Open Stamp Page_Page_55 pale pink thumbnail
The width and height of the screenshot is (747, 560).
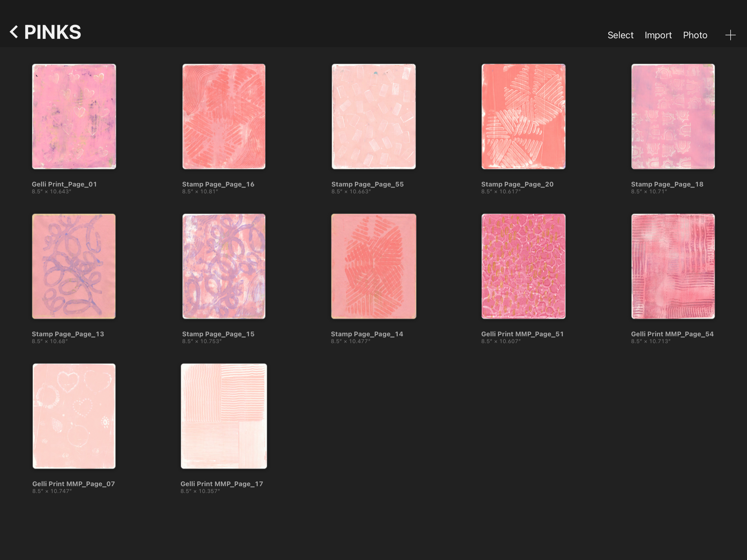click(x=373, y=117)
